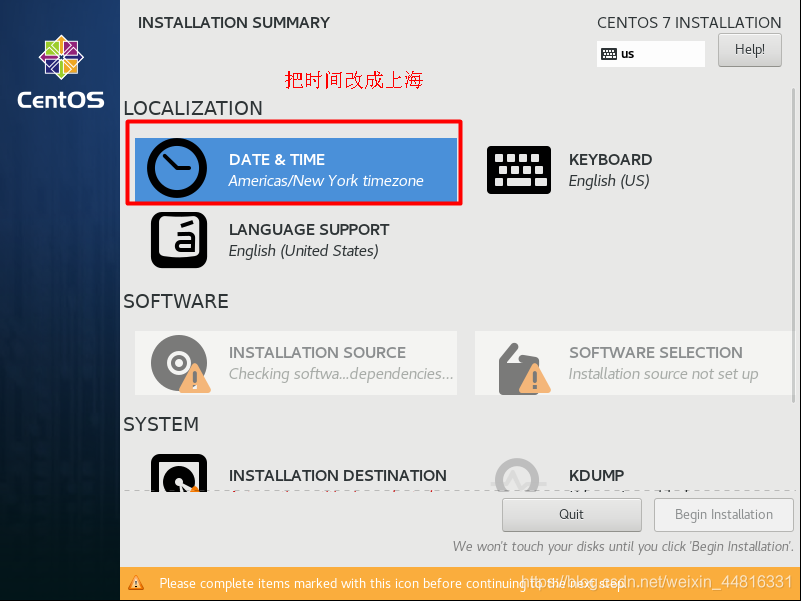Screen dimensions: 801x601
Task: Click the keyboard icon in layout indicator
Action: tap(608, 54)
